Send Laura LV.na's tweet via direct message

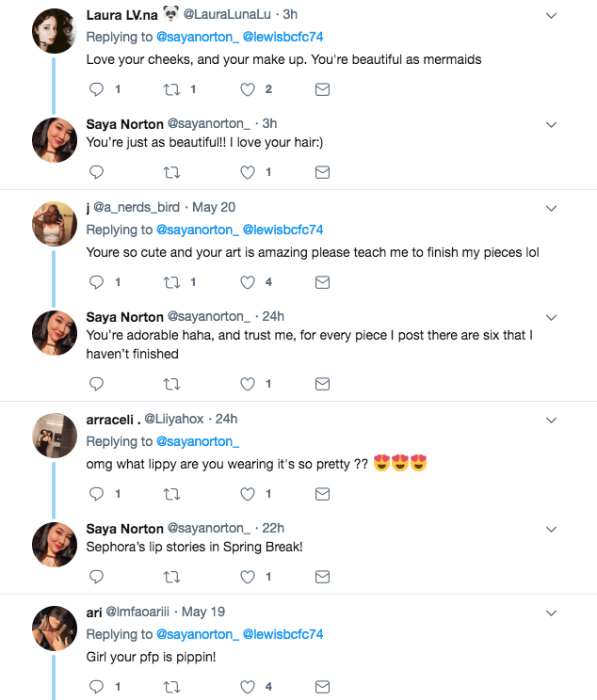321,89
